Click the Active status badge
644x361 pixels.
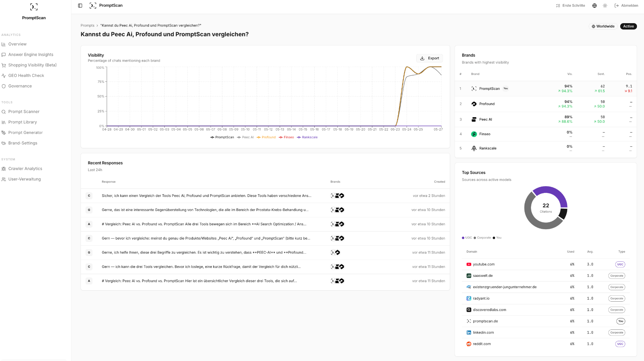(628, 26)
